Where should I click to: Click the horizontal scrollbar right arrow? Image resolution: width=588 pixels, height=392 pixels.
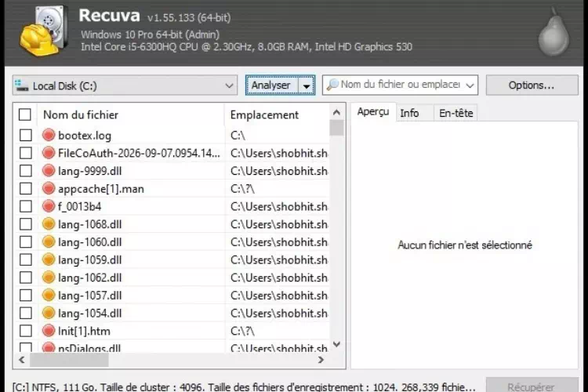(x=321, y=360)
